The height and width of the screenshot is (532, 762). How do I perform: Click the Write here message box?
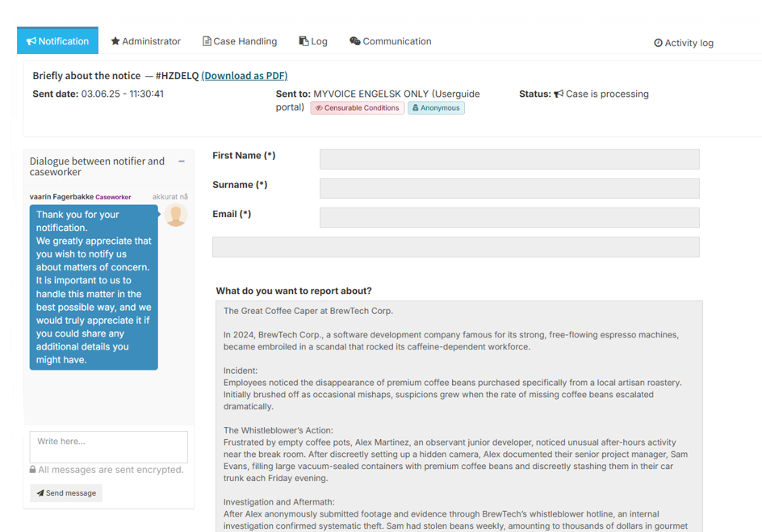[109, 447]
